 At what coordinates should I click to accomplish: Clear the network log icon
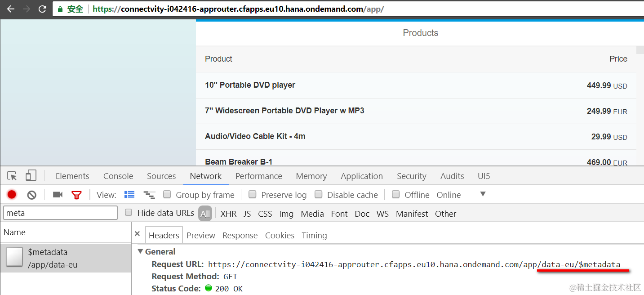[31, 195]
